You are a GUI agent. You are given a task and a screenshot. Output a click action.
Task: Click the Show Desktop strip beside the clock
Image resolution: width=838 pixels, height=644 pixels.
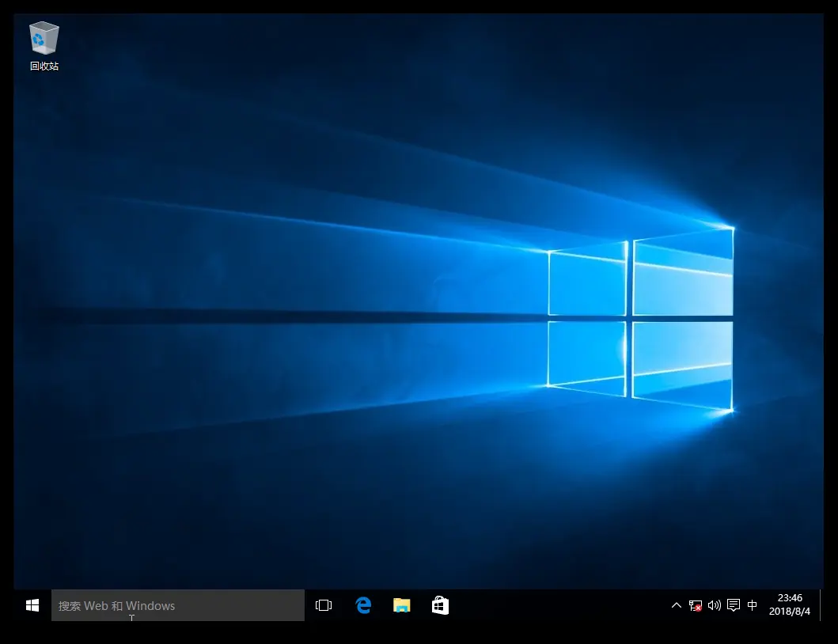[821, 605]
